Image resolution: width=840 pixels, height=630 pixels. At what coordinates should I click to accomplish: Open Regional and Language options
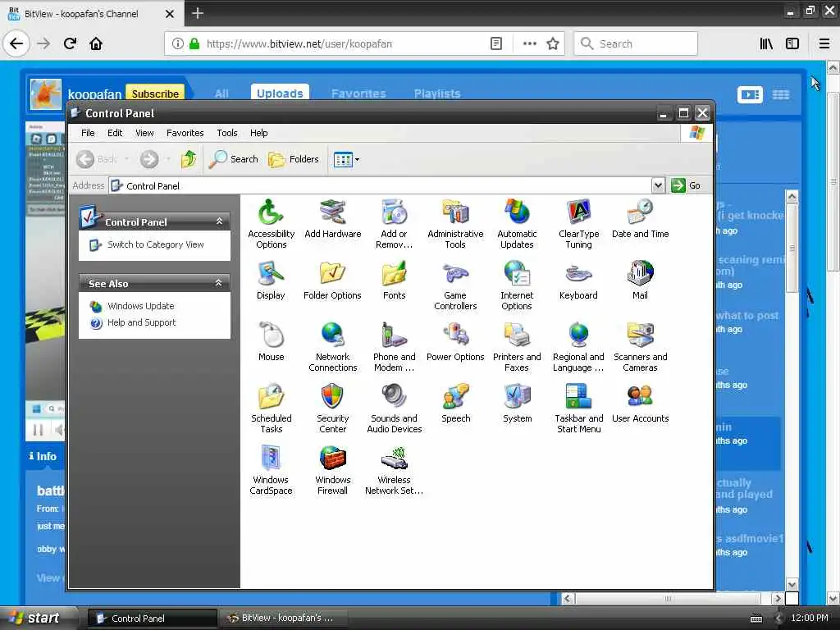coord(578,347)
